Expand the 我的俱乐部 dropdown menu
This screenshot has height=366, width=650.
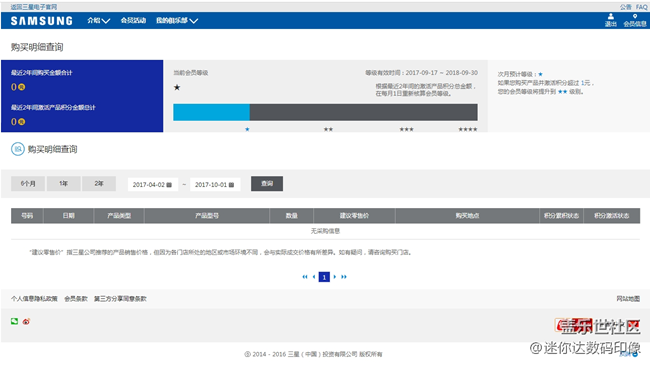pos(177,20)
